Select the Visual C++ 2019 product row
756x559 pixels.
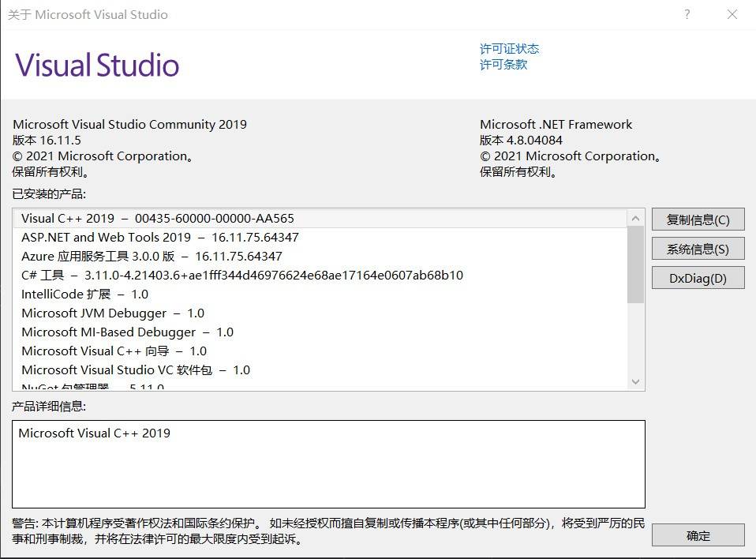point(320,219)
